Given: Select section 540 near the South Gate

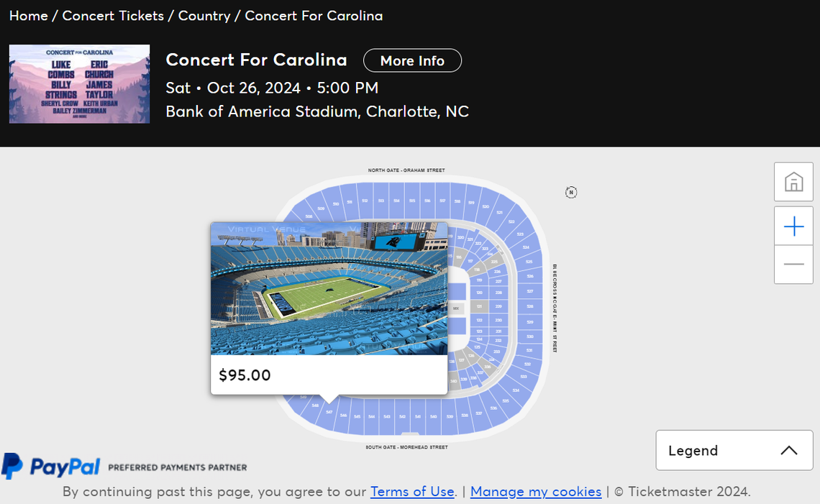Looking at the screenshot, I should [433, 417].
